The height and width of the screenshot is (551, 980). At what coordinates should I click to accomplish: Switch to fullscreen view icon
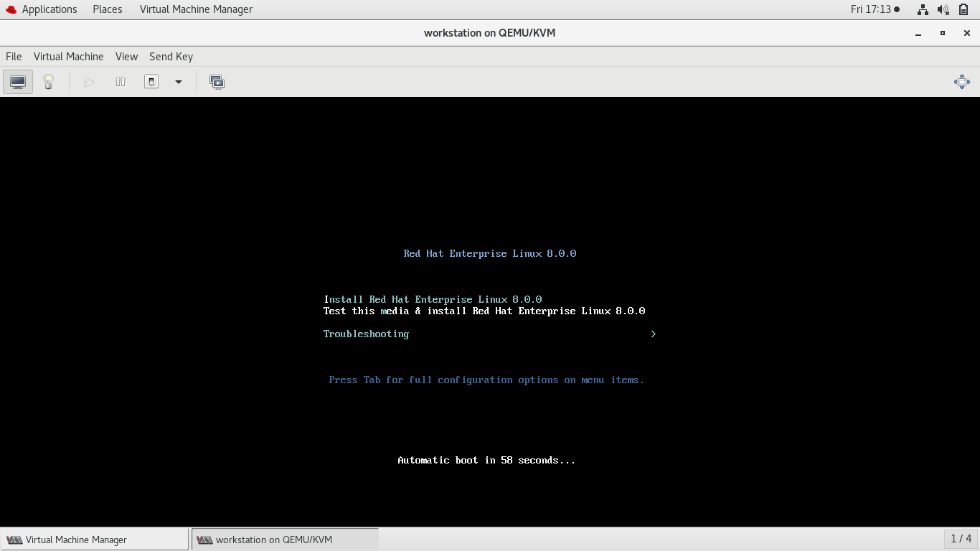point(962,82)
